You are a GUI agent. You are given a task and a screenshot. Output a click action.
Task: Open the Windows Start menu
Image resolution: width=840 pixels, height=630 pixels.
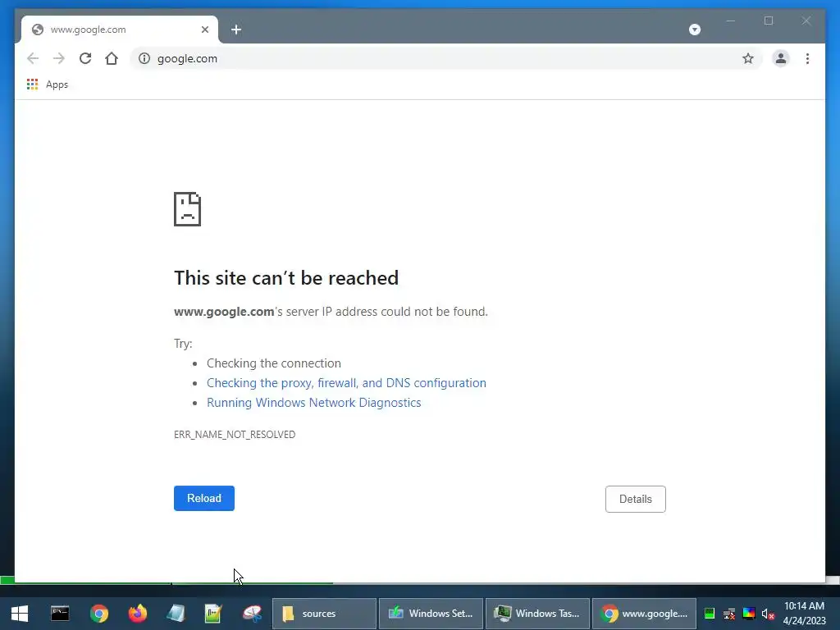(x=20, y=614)
